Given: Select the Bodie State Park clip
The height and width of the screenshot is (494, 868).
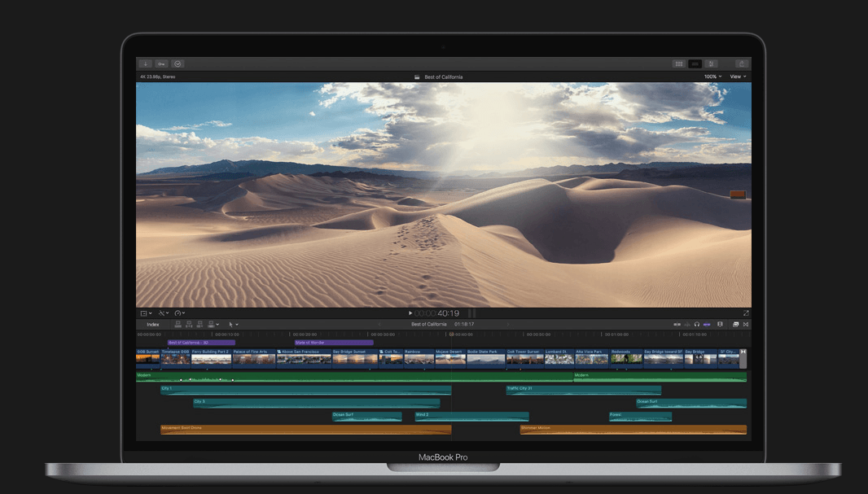Looking at the screenshot, I should click(x=485, y=358).
